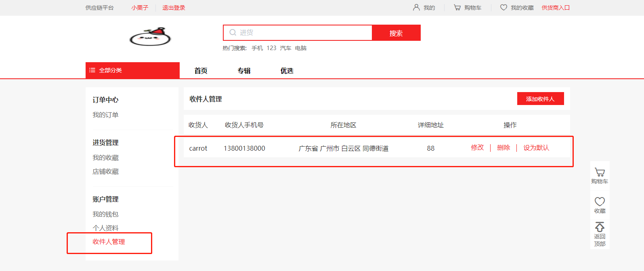Click the magnifier icon in the search box
The width and height of the screenshot is (644, 271).
pyautogui.click(x=233, y=33)
